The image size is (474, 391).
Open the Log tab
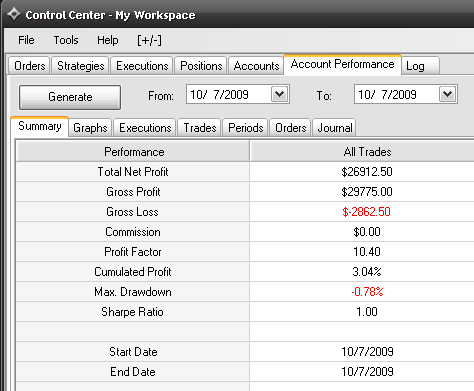tap(421, 66)
